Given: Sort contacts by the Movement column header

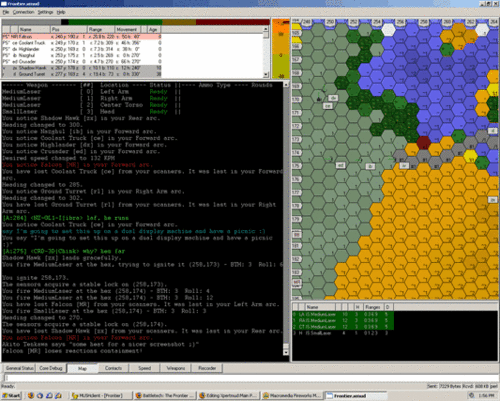Looking at the screenshot, I should pos(128,29).
